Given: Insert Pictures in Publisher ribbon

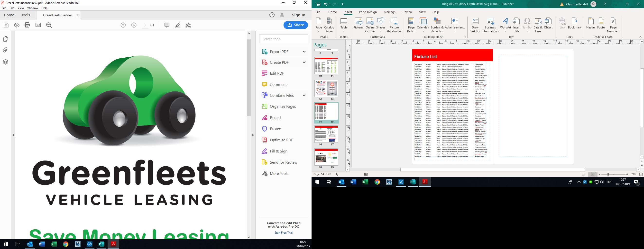Looking at the screenshot, I should pos(359,24).
